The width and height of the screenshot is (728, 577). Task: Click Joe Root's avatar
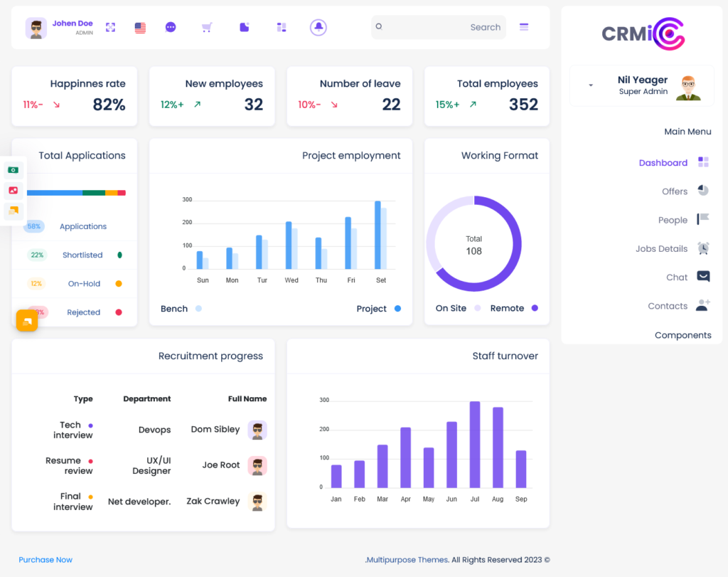pos(257,465)
